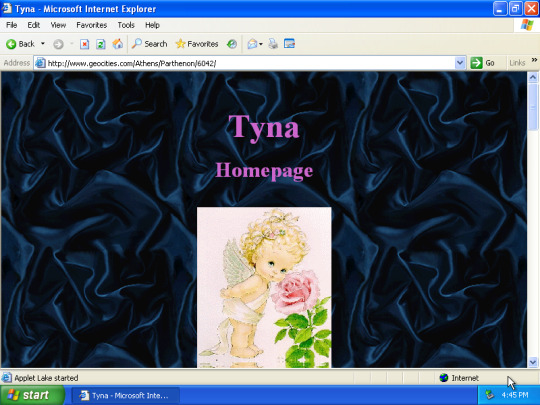540x405 pixels.
Task: Expand the address bar dropdown arrow
Action: pyautogui.click(x=460, y=63)
